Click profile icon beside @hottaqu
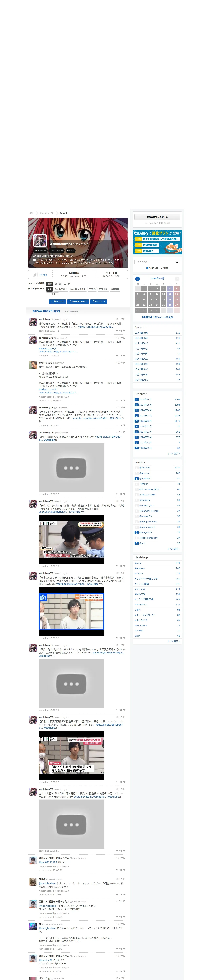This screenshot has height=980, width=210. tap(136, 479)
